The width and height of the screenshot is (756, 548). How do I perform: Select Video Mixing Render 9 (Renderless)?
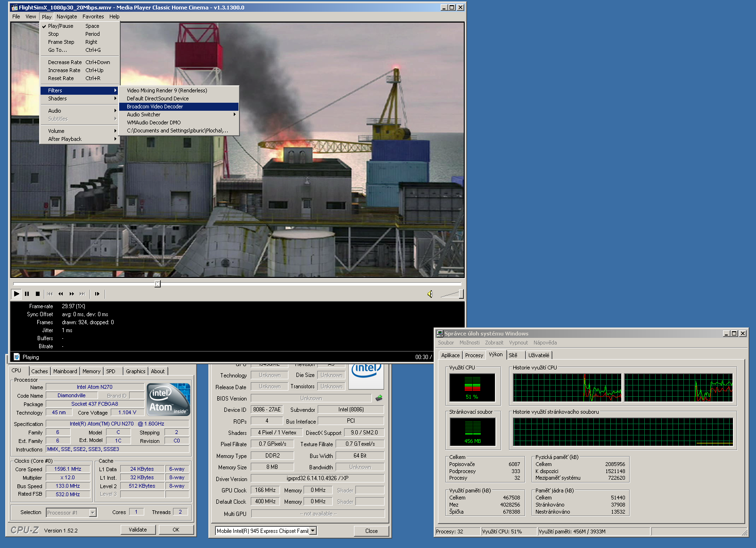(x=179, y=90)
